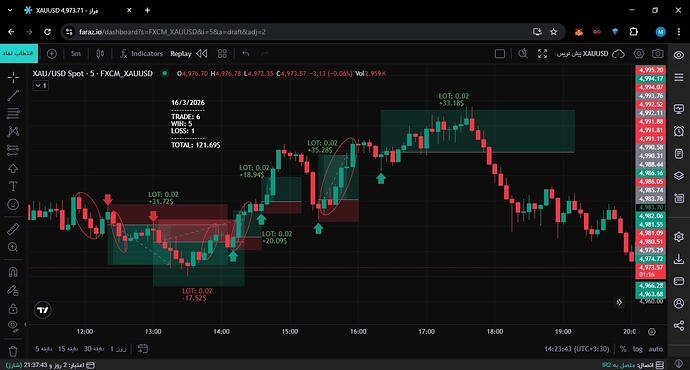Select the ruler measure tool
The height and width of the screenshot is (370, 690).
coord(13,229)
